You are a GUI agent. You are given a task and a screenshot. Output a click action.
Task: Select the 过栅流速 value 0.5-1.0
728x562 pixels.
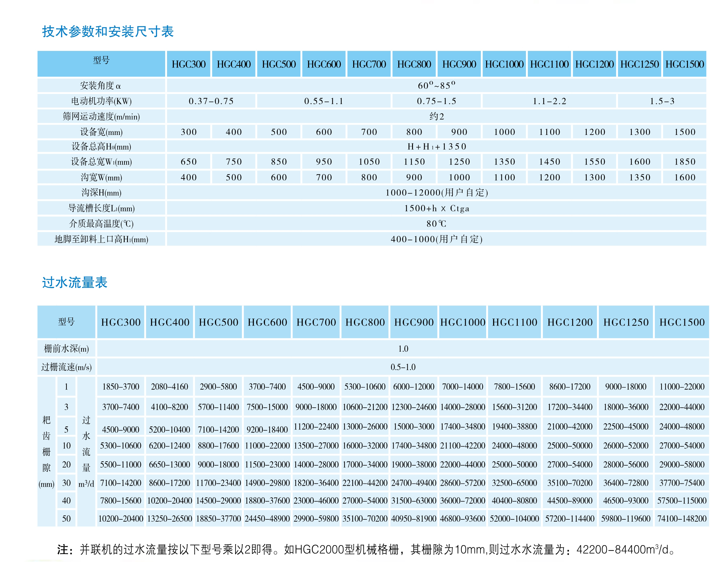(403, 367)
